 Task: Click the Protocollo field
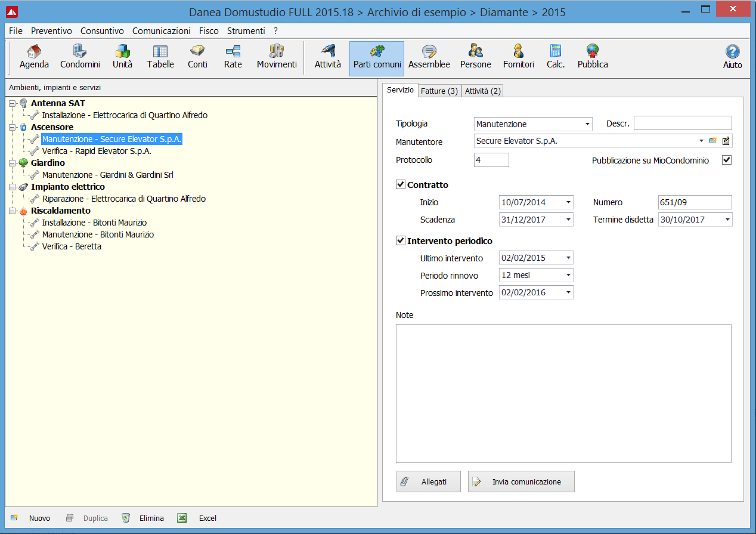pos(491,160)
